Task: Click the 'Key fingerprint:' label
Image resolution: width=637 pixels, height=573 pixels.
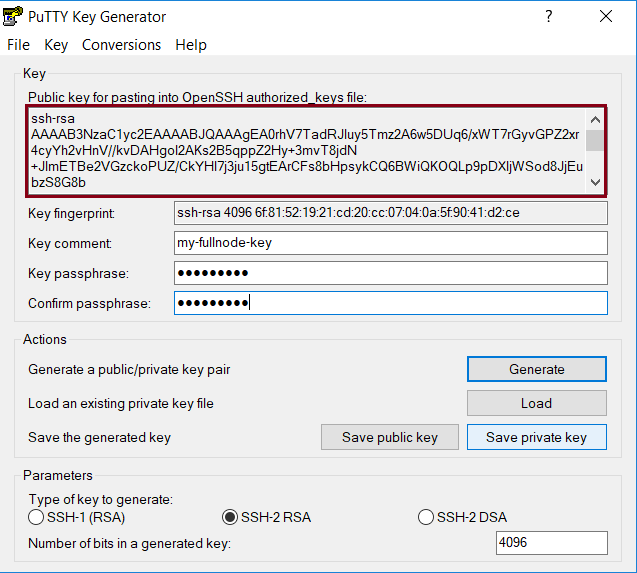Action: coord(71,213)
